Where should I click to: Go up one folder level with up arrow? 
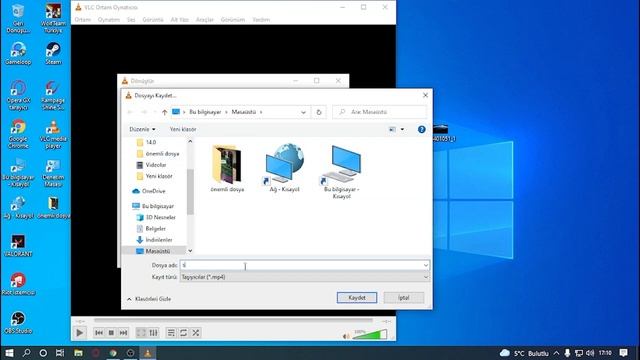164,112
